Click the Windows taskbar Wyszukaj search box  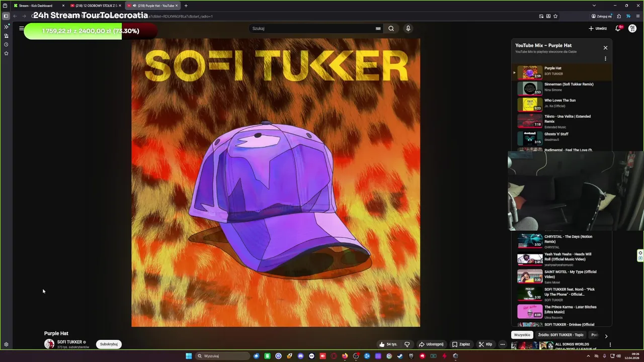click(222, 356)
